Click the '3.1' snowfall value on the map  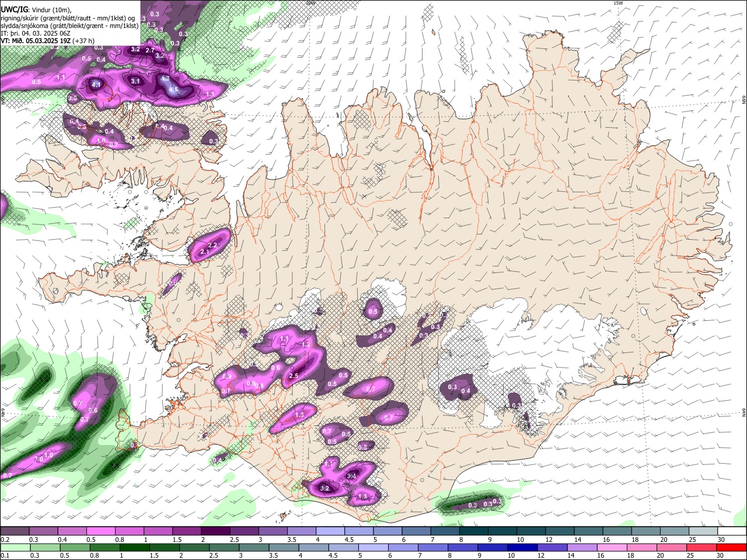tap(135, 81)
